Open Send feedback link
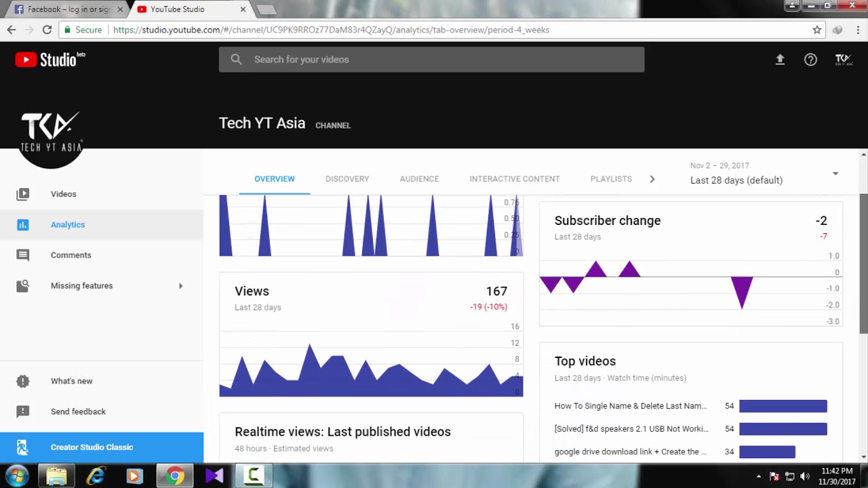Viewport: 868px width, 488px height. (79, 411)
